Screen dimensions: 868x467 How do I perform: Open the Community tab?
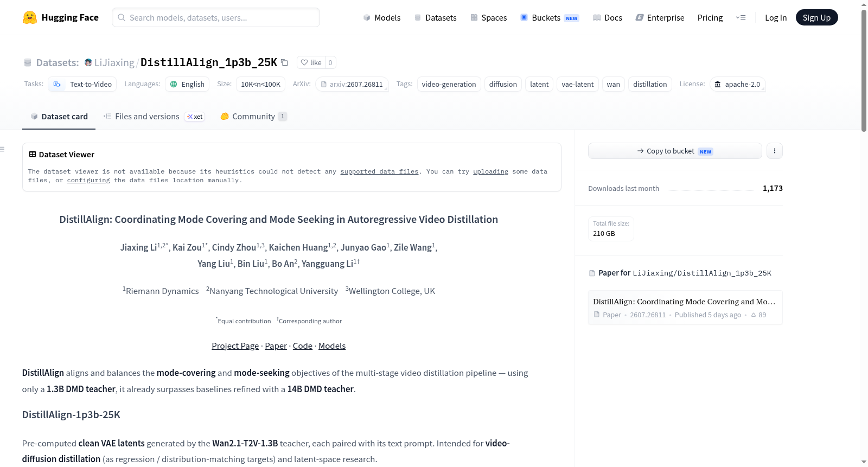(x=253, y=116)
